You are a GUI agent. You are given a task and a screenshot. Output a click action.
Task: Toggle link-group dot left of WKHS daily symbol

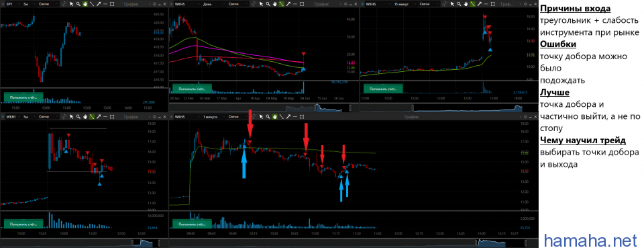(171, 4)
